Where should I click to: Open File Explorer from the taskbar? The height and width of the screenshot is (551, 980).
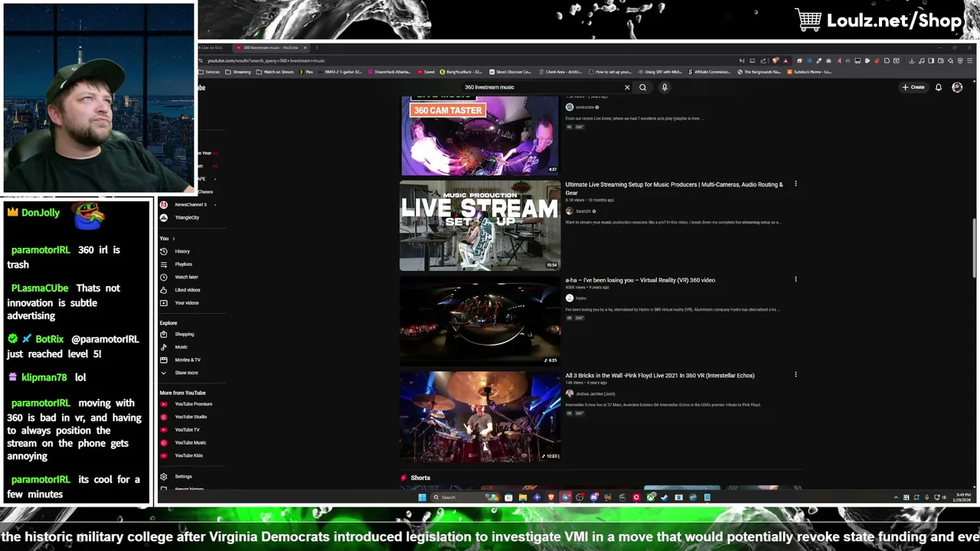click(x=522, y=497)
